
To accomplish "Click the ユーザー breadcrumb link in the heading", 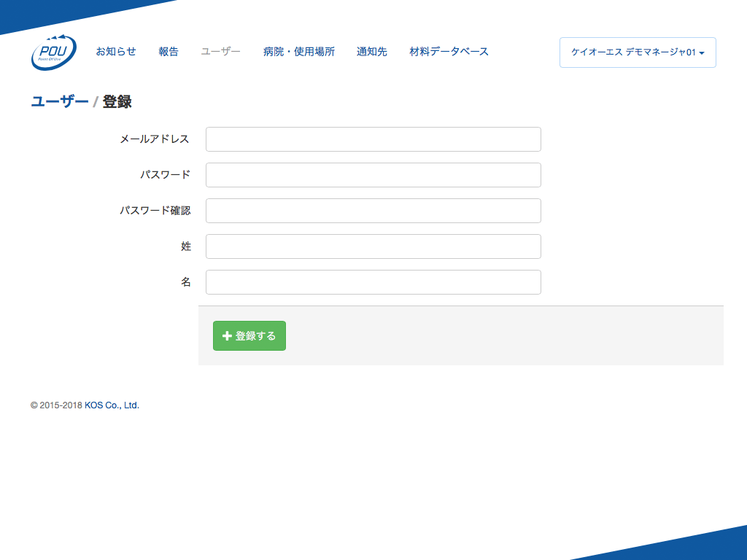I will (x=60, y=101).
